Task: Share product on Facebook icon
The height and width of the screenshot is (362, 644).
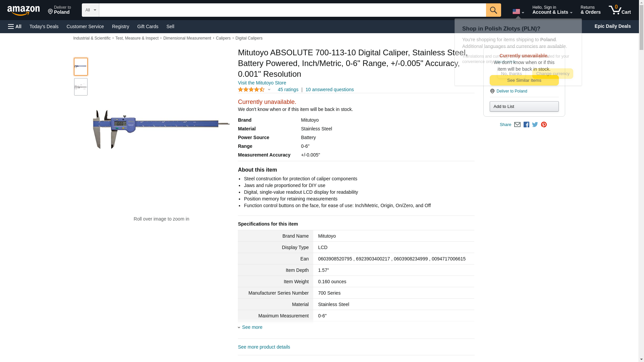Action: 526,125
